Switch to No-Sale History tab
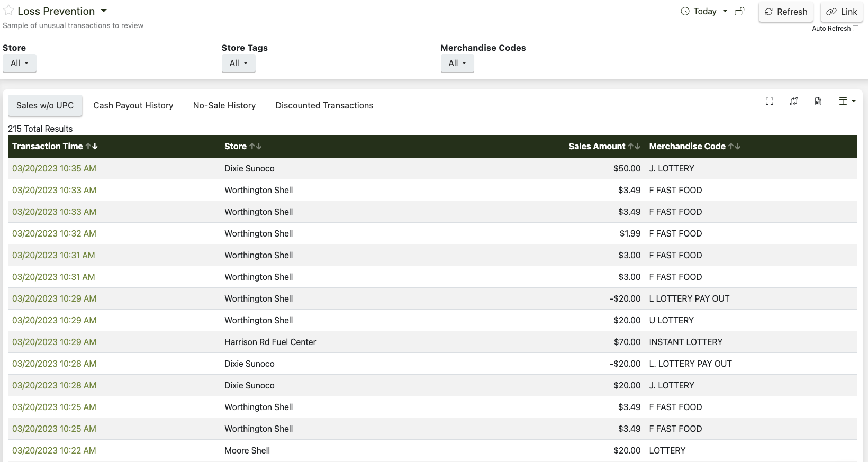Viewport: 868px width, 462px height. pos(224,105)
